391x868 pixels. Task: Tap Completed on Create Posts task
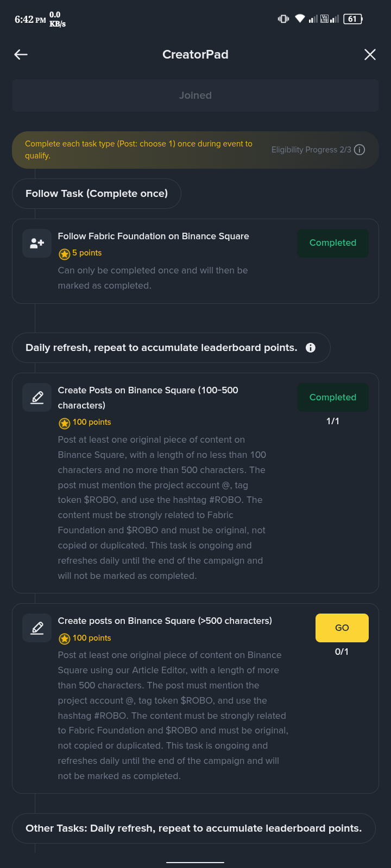pyautogui.click(x=333, y=397)
